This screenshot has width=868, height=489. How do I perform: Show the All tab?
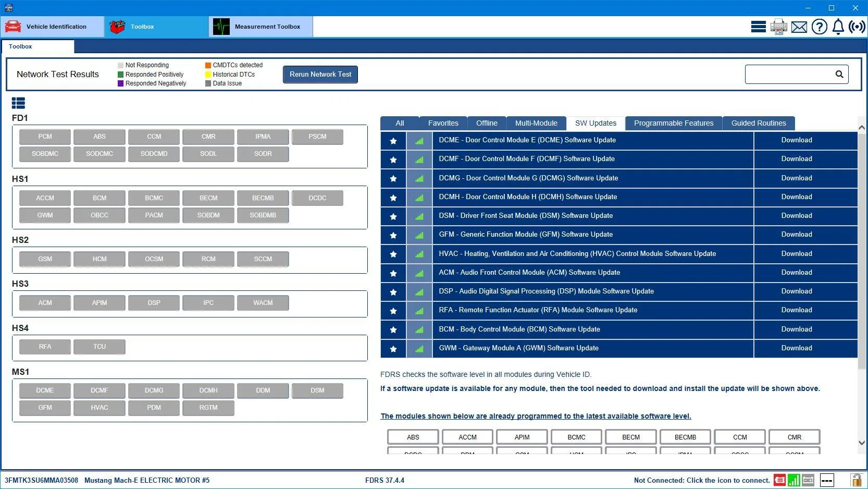coord(400,124)
